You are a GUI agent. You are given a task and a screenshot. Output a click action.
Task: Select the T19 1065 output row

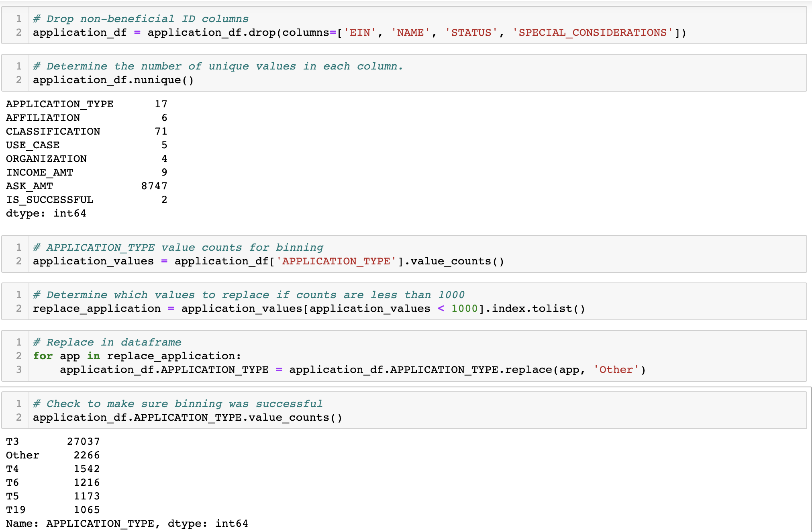[53, 510]
